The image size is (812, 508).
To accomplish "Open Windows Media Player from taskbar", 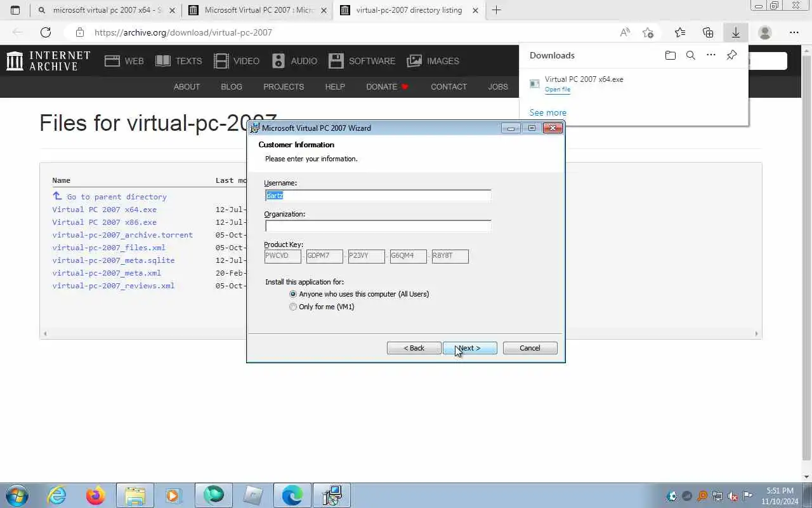I will tap(173, 495).
